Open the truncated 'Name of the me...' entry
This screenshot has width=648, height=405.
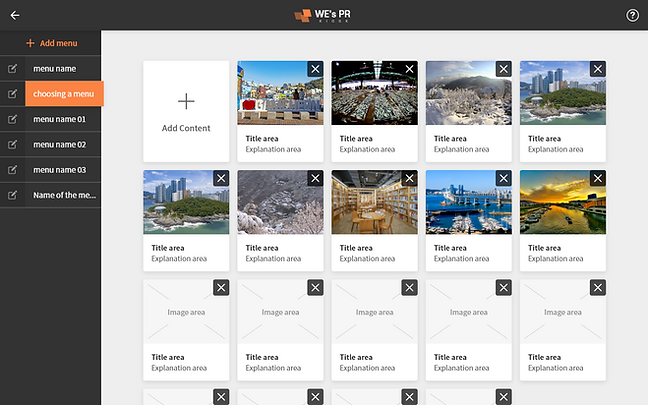[63, 195]
